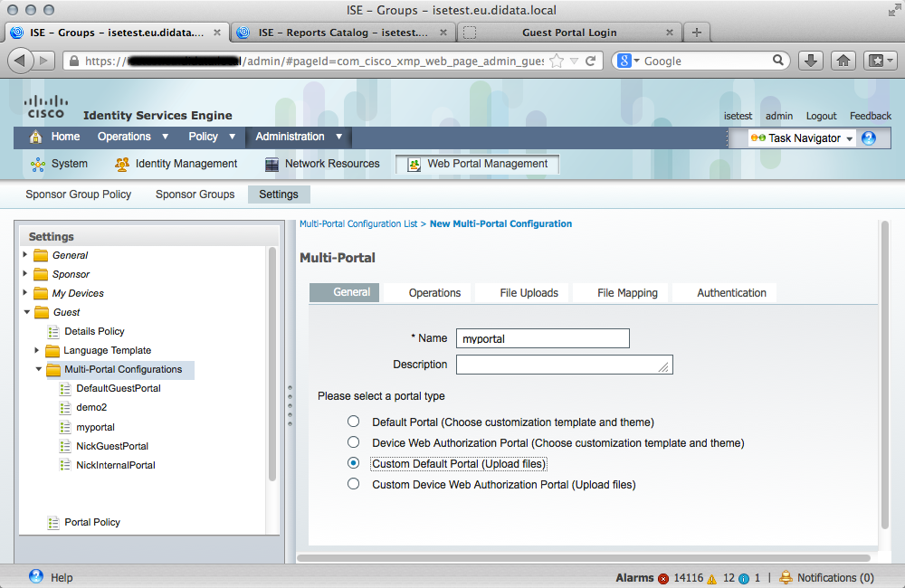
Task: Click the Settings tree vertical scrollbar
Action: coord(272,364)
